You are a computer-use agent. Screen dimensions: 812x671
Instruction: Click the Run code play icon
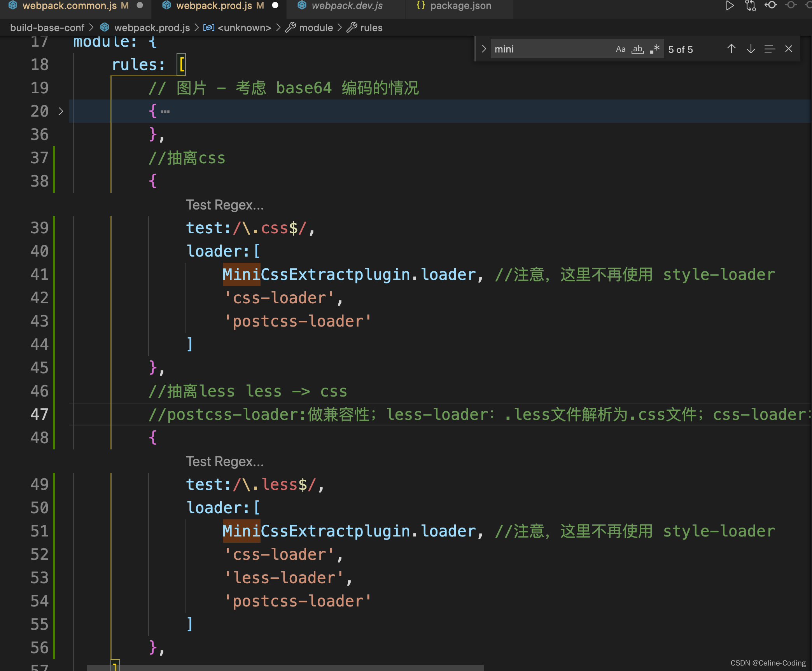[x=730, y=5]
